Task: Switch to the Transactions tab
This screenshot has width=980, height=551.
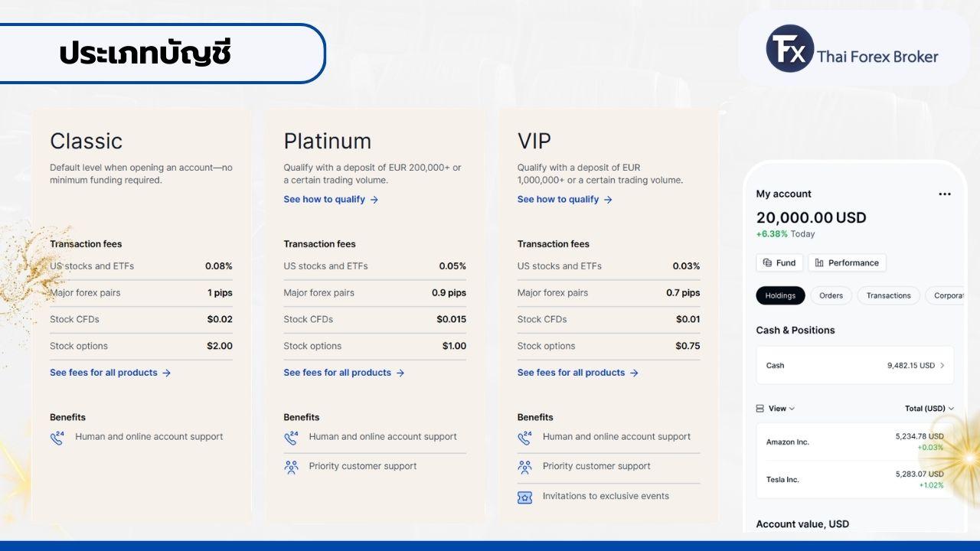Action: point(888,295)
